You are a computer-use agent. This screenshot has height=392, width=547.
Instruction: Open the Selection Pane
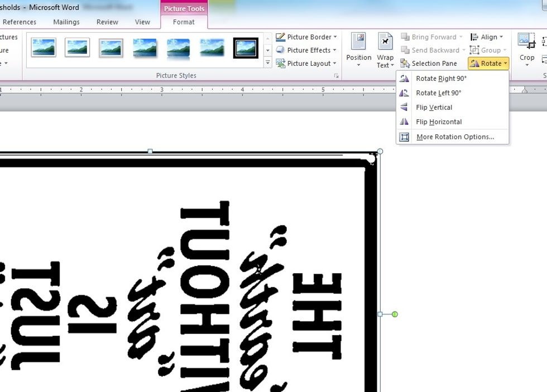coord(430,63)
